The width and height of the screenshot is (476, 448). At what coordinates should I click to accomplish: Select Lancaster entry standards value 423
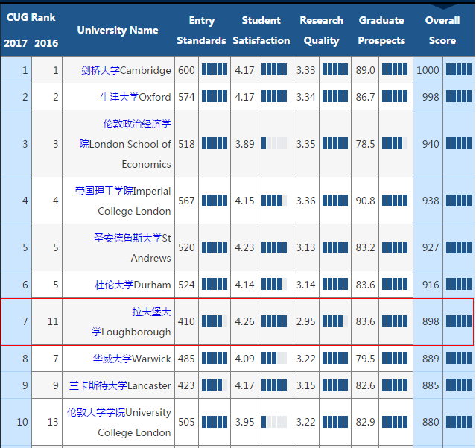pyautogui.click(x=186, y=385)
